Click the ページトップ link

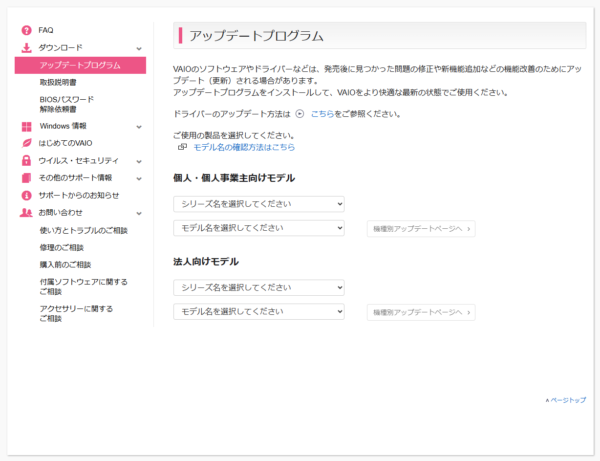pyautogui.click(x=566, y=400)
